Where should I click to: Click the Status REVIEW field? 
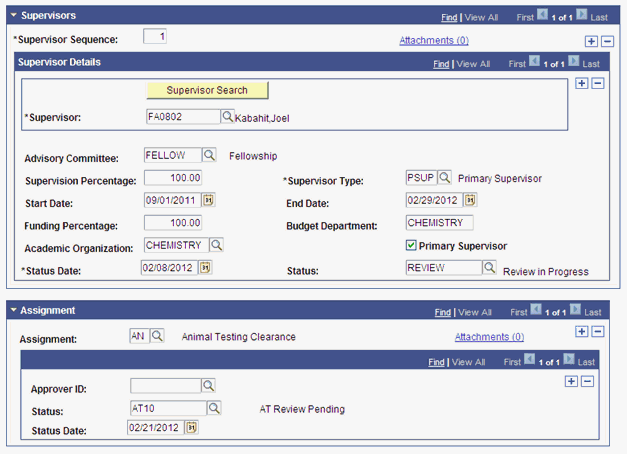point(444,268)
